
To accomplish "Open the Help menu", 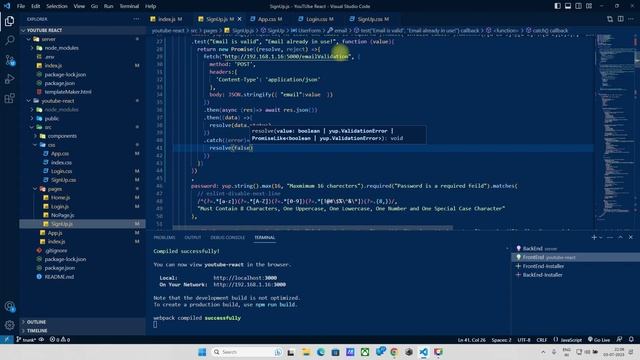I will [x=151, y=6].
